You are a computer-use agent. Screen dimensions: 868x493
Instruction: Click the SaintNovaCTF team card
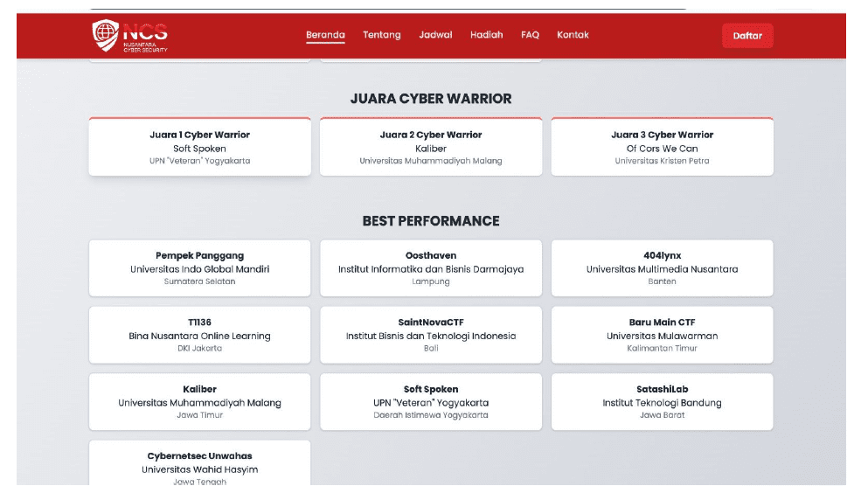pos(430,335)
